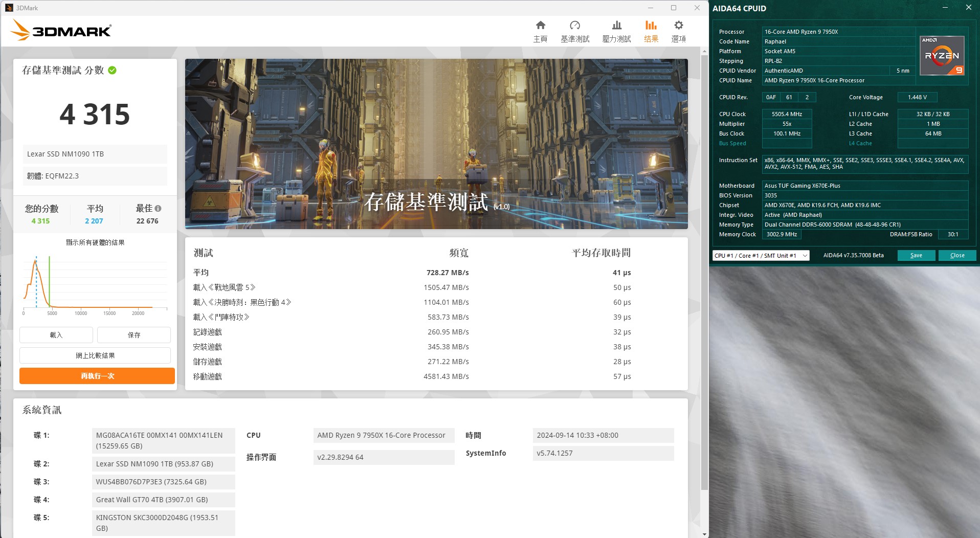The image size is (980, 538).
Task: Click the average score 2 207
Action: pos(94,221)
